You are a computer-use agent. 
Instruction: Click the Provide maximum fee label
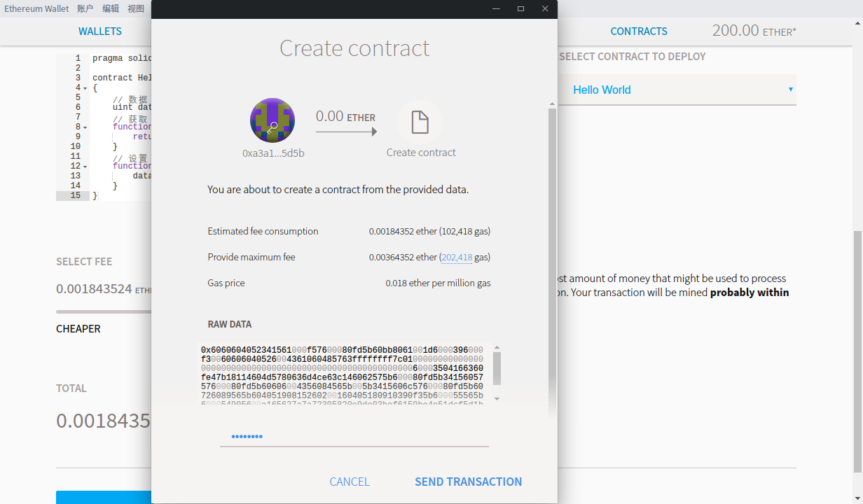(x=251, y=258)
